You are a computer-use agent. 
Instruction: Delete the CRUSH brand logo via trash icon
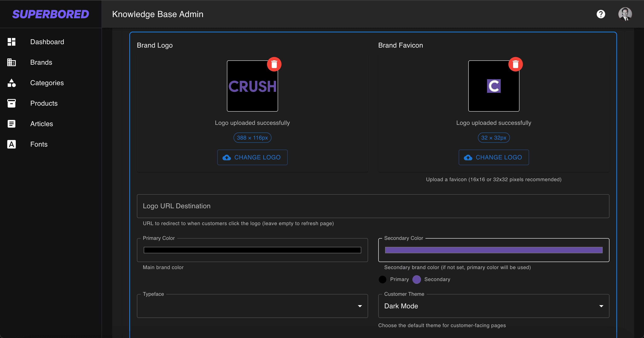pos(274,64)
